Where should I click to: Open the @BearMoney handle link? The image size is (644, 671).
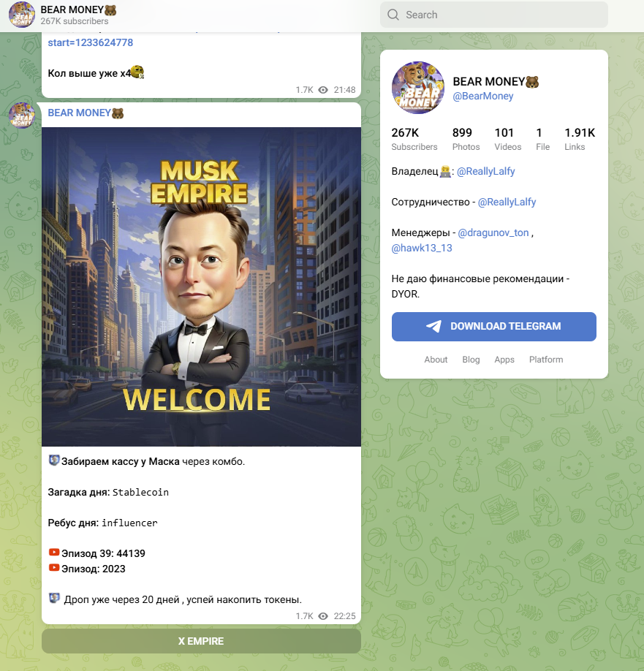(x=482, y=96)
